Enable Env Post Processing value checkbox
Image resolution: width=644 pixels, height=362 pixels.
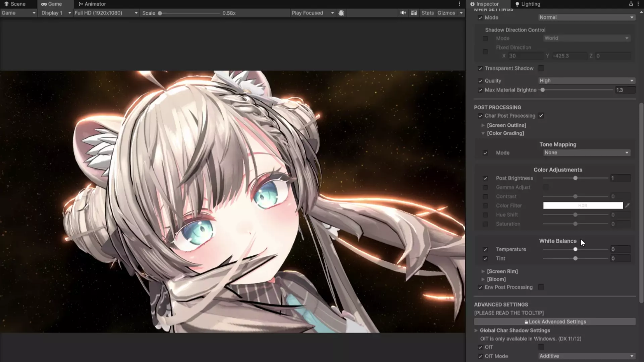[x=541, y=287]
